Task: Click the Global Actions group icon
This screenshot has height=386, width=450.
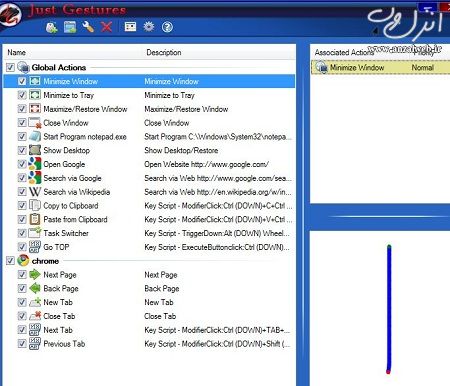Action: 23,67
